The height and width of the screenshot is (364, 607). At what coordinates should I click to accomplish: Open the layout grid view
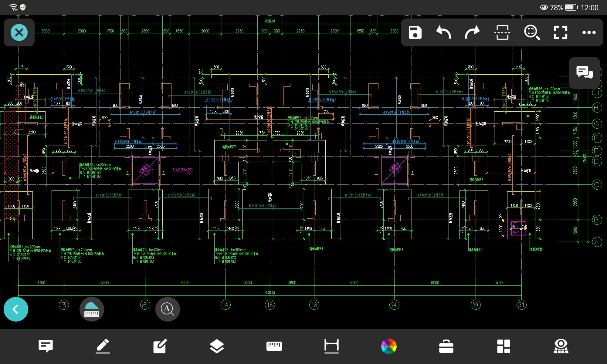click(504, 346)
